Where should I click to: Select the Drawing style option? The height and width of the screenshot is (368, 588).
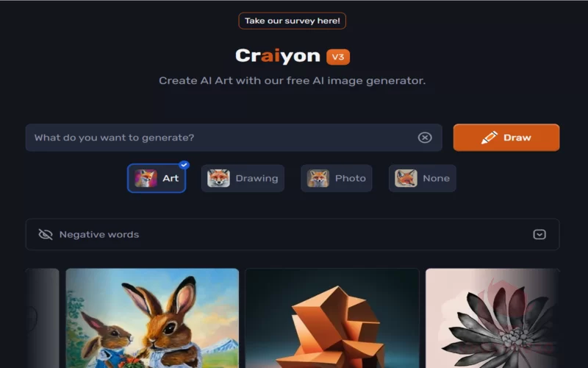[243, 178]
